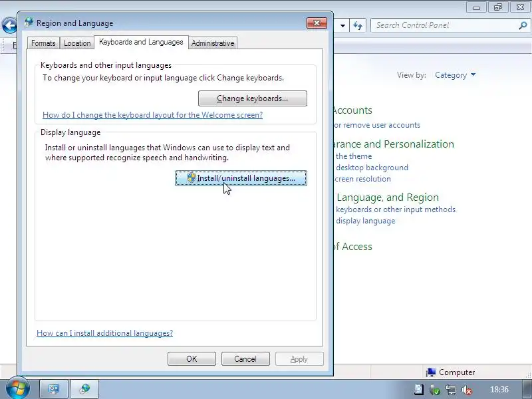This screenshot has height=399, width=532.
Task: Click Adjust screen resolution link
Action: point(362,179)
